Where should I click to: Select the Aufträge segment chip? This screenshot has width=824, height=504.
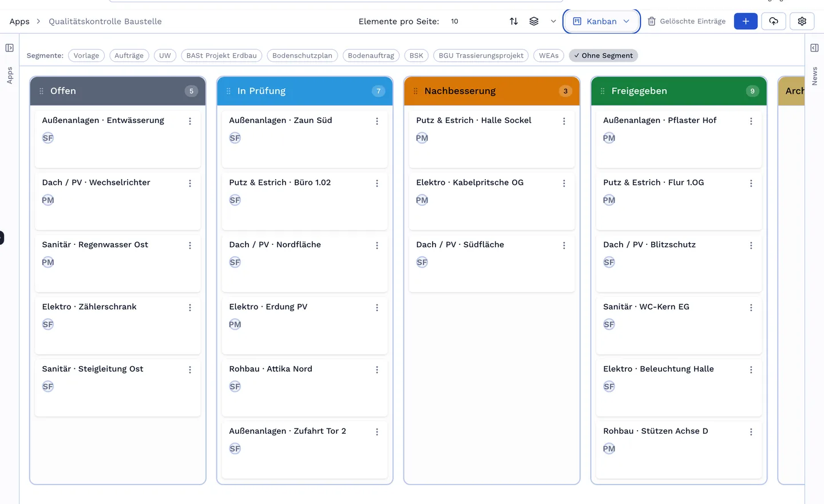(129, 55)
